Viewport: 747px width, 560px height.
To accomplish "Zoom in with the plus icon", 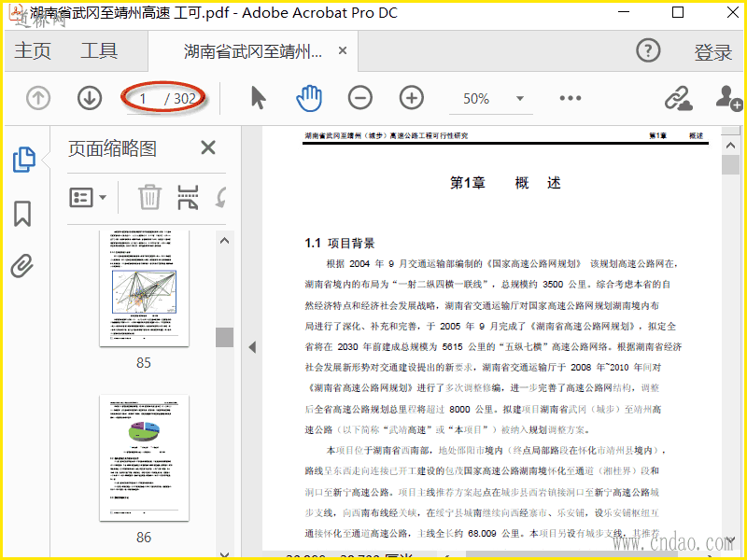I will pos(412,99).
